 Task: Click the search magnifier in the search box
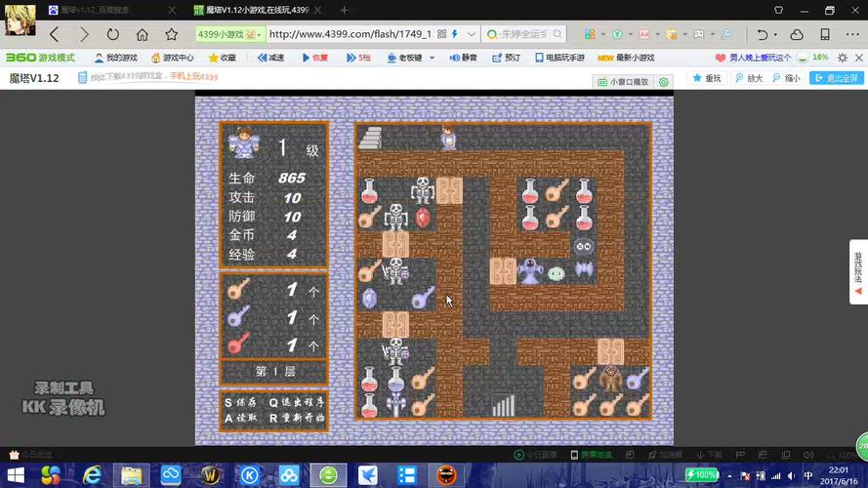pyautogui.click(x=558, y=34)
